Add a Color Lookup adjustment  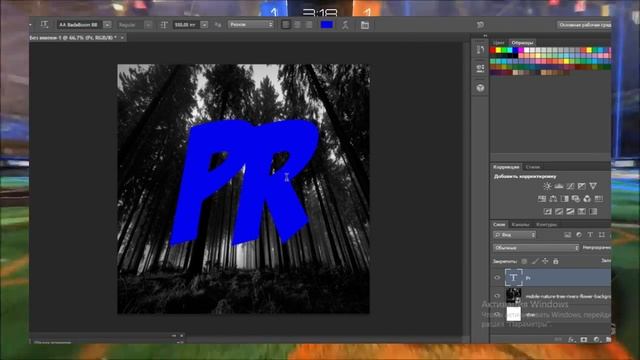(598, 199)
